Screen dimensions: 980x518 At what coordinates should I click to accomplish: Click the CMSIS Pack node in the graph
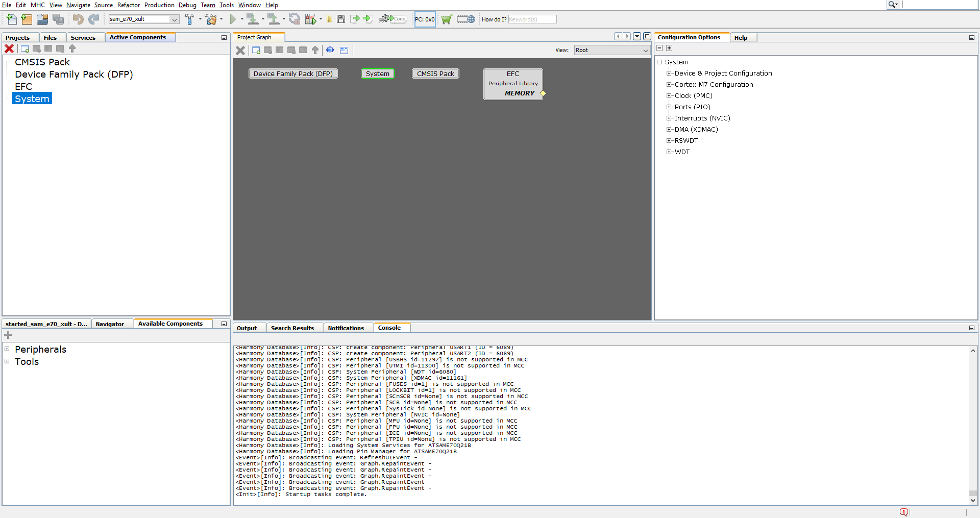pyautogui.click(x=435, y=73)
